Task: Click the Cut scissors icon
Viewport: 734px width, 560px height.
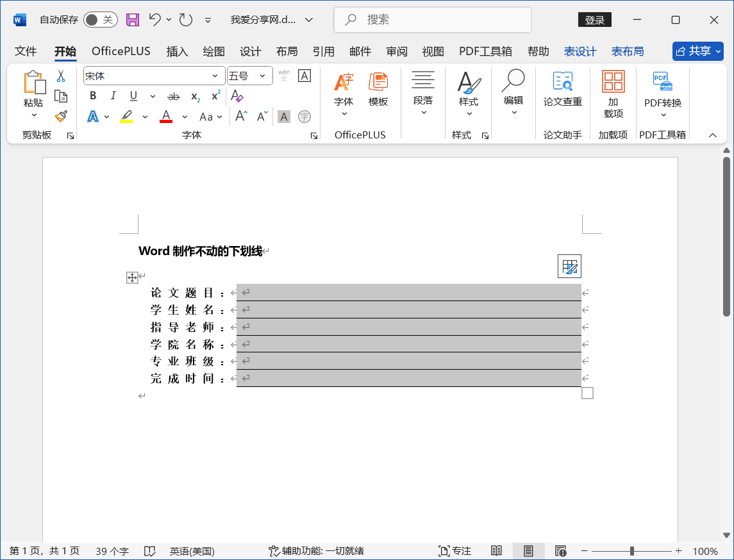Action: 61,76
